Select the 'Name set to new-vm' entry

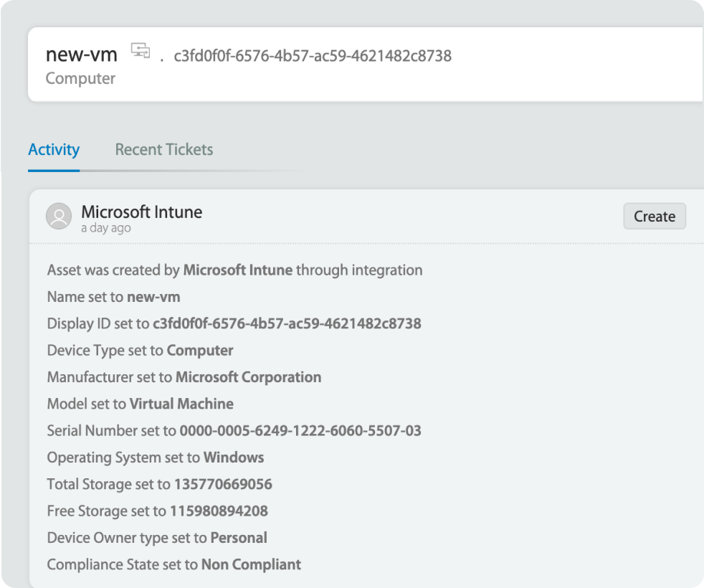pos(113,297)
